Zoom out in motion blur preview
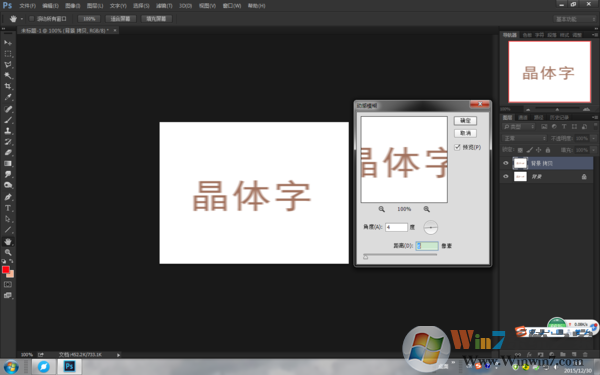 pyautogui.click(x=382, y=209)
